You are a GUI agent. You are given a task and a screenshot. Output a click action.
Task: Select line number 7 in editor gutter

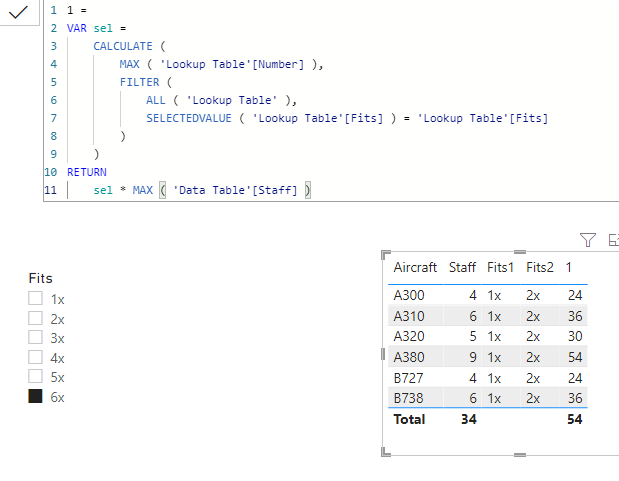(x=54, y=118)
